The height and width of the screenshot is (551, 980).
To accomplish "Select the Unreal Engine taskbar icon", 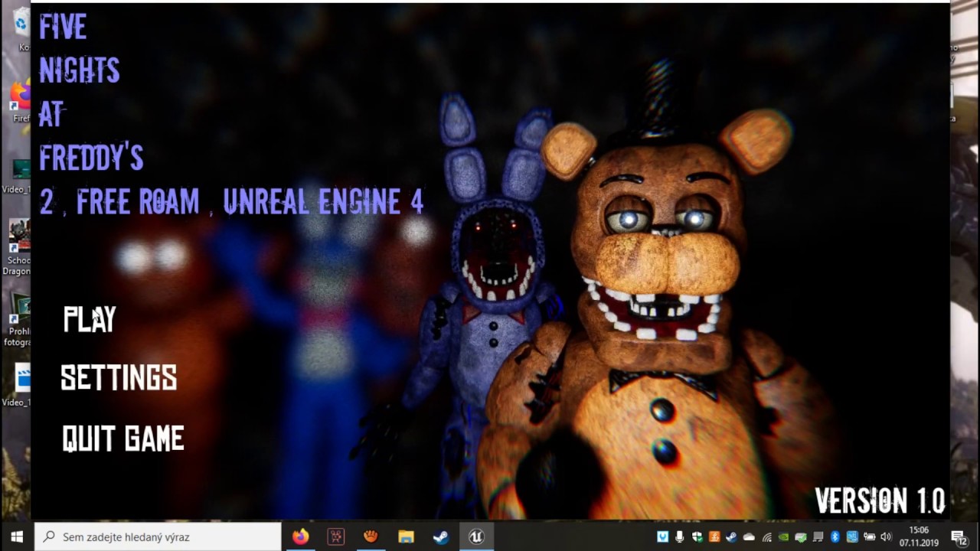I will coord(476,537).
